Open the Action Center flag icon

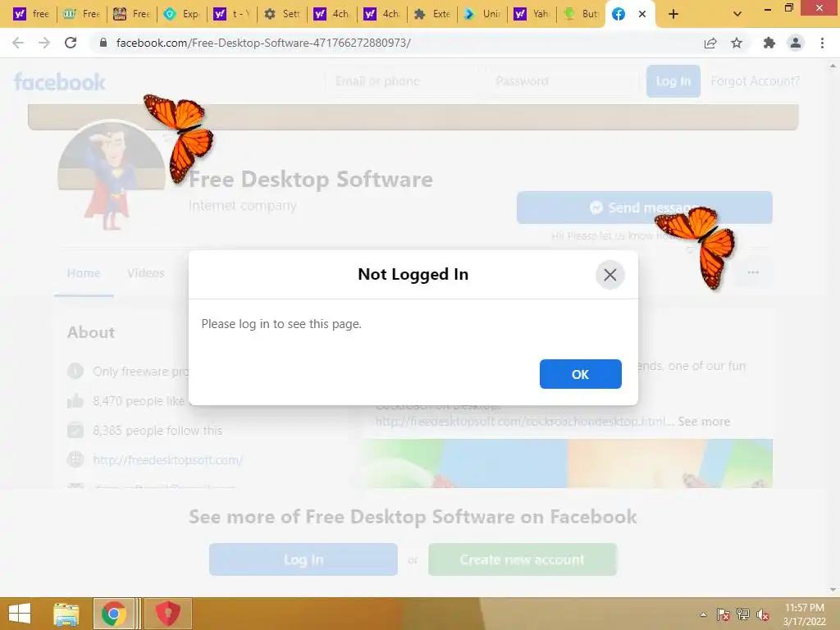click(x=724, y=614)
